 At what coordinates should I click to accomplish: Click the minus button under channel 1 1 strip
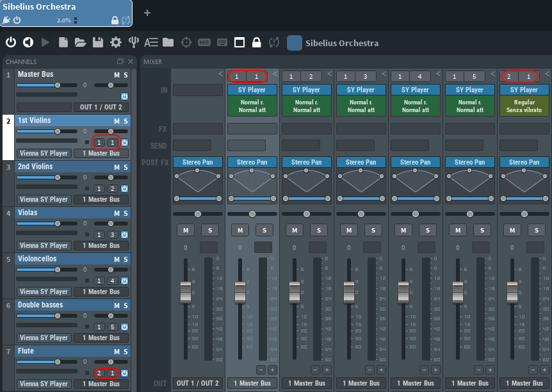coord(261,370)
